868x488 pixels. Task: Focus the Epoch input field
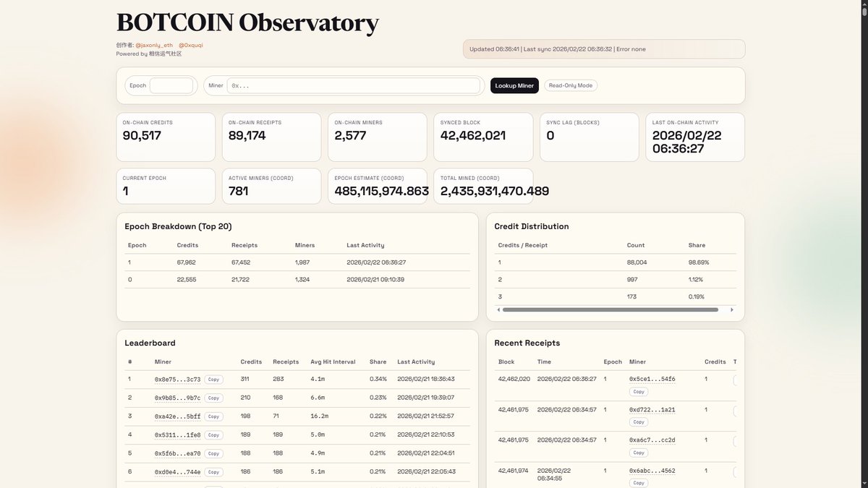[171, 85]
